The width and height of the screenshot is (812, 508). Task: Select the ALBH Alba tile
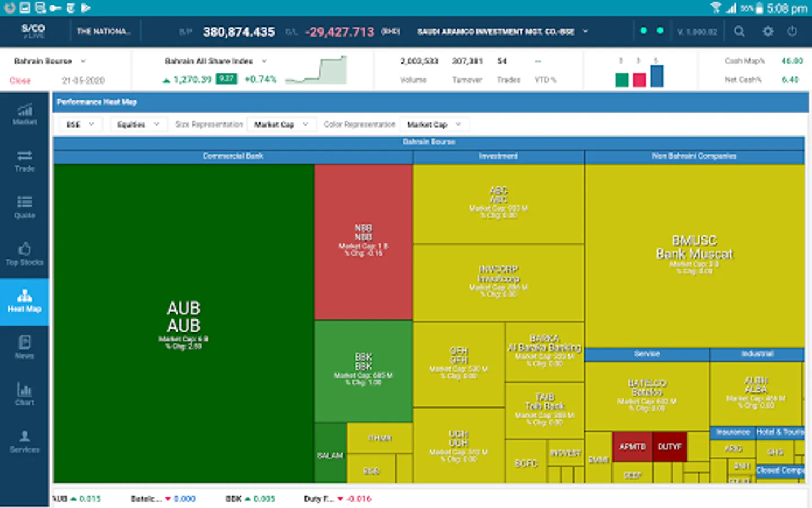(x=756, y=393)
